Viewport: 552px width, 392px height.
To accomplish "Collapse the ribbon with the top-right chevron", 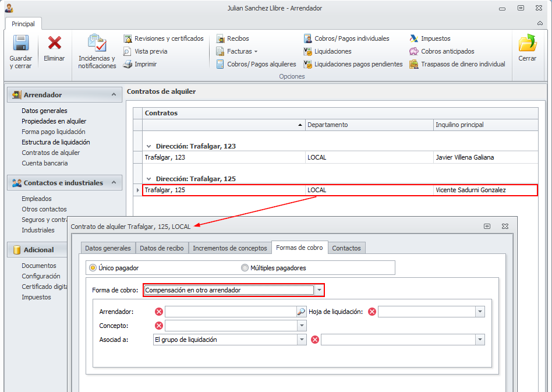I will (540, 23).
